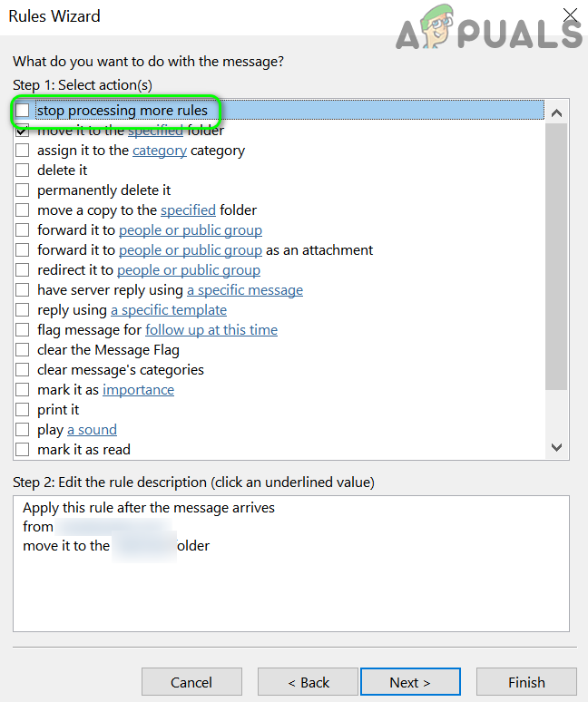Check the 'mark it as read' box
Screen dimensions: 588x702
[23, 450]
